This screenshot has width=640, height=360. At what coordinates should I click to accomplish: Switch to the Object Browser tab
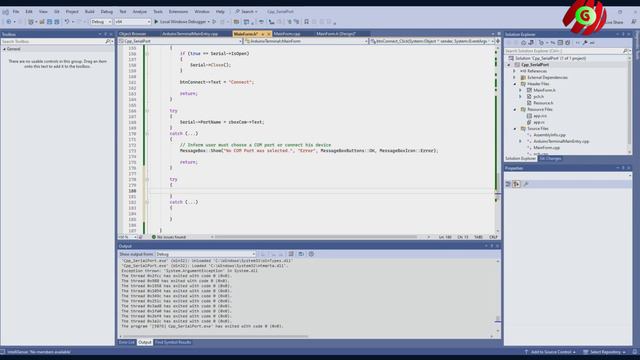coord(132,34)
